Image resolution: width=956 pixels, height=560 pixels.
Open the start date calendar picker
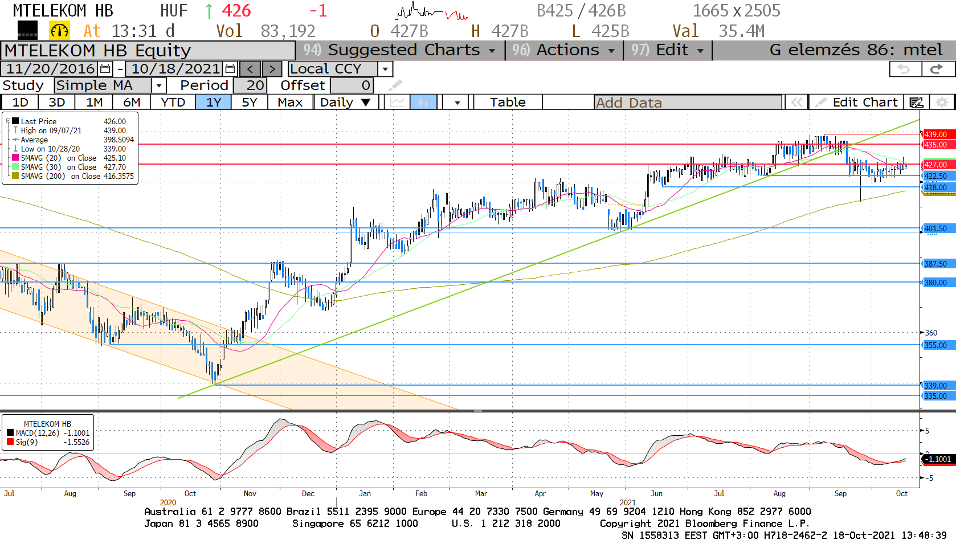[x=105, y=69]
